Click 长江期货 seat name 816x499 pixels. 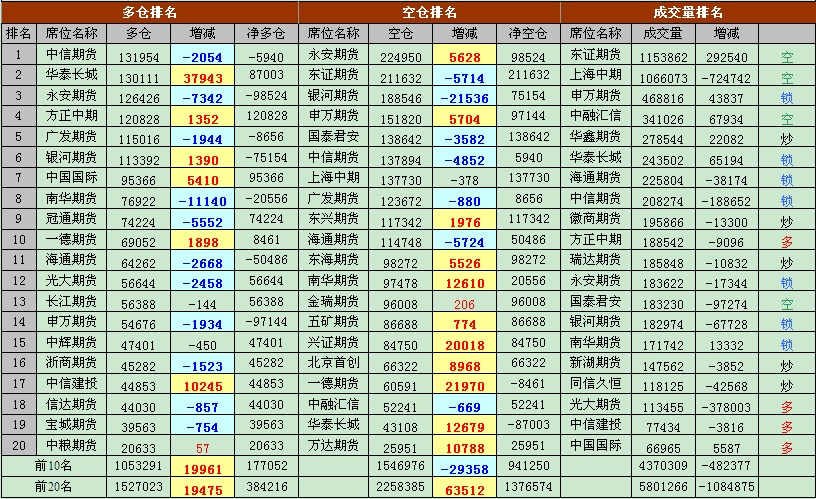(x=71, y=301)
